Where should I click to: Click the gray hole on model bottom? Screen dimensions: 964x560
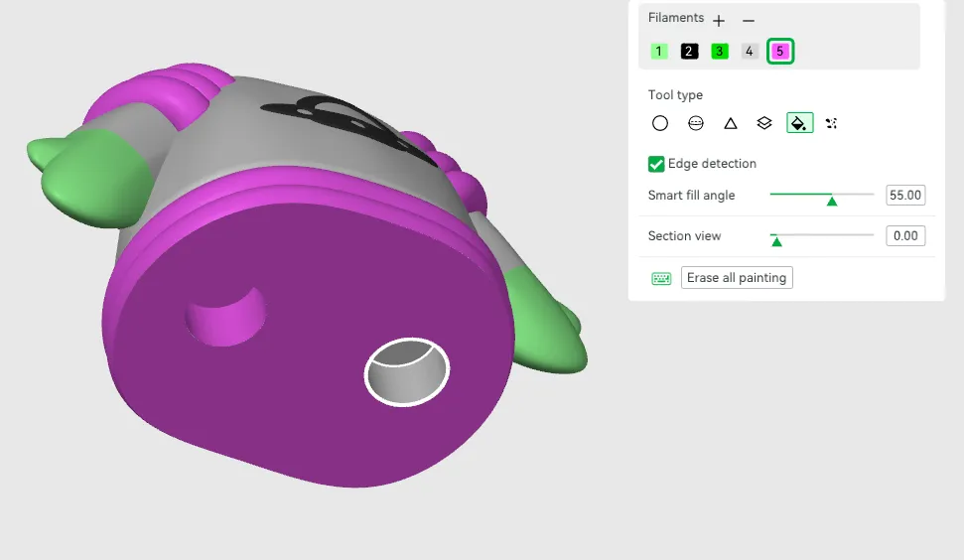tap(406, 372)
